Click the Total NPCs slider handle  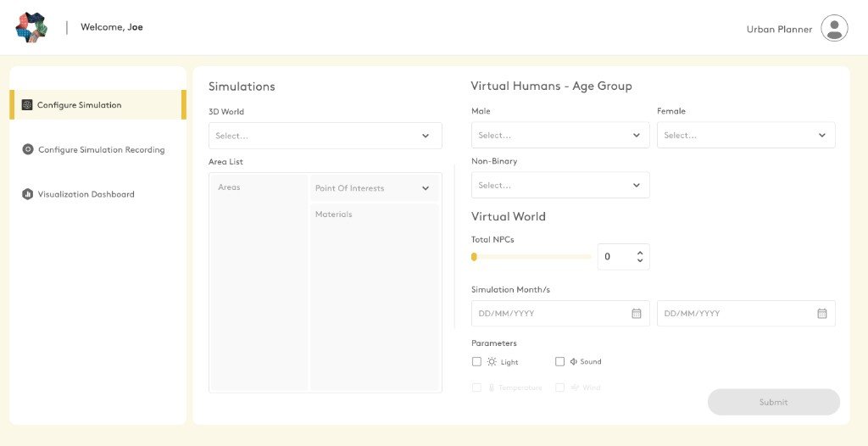click(x=474, y=257)
